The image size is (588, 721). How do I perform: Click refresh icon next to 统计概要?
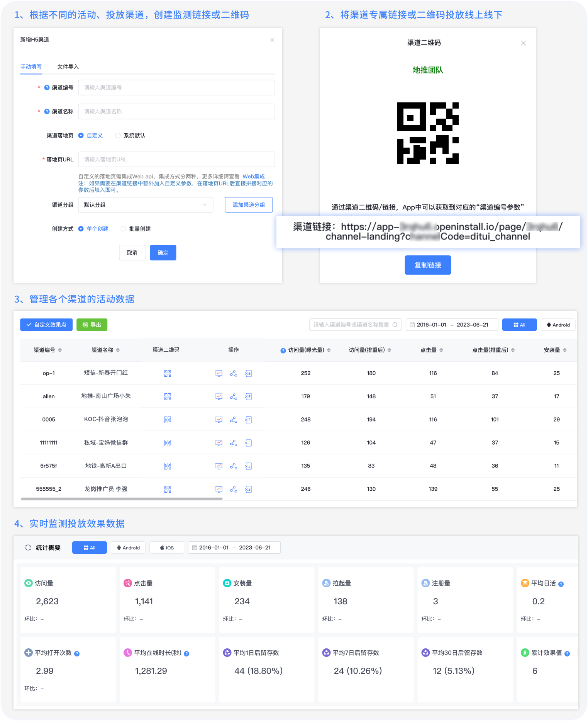pos(28,548)
